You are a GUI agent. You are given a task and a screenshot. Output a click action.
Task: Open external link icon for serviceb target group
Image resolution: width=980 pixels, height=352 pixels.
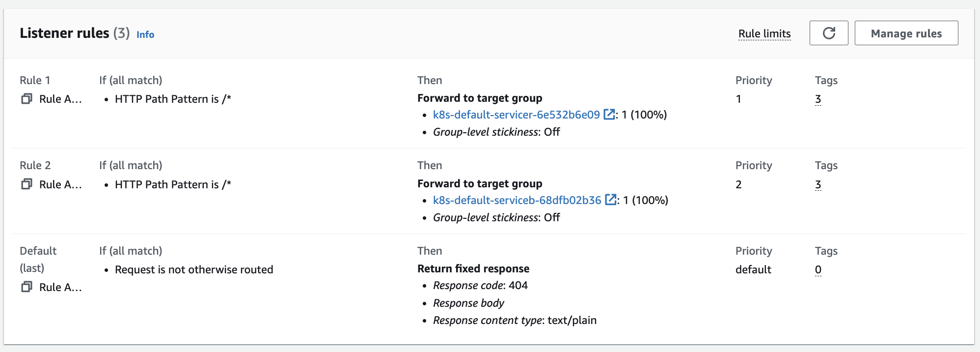coord(610,200)
